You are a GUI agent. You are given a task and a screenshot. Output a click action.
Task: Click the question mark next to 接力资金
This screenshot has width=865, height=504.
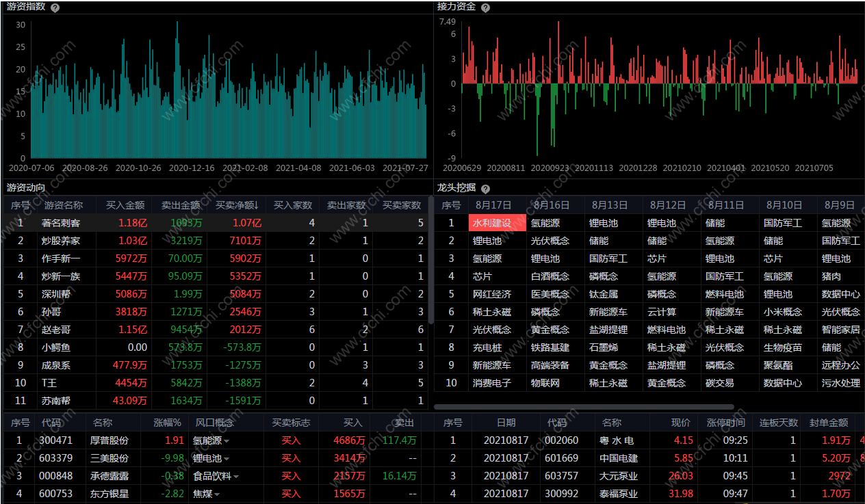point(485,8)
